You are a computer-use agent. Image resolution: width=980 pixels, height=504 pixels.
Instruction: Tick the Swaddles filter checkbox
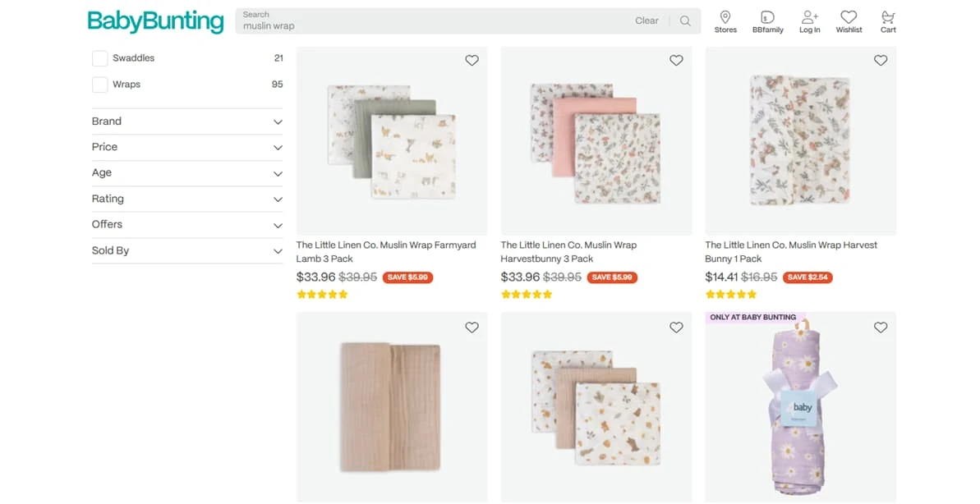(100, 58)
